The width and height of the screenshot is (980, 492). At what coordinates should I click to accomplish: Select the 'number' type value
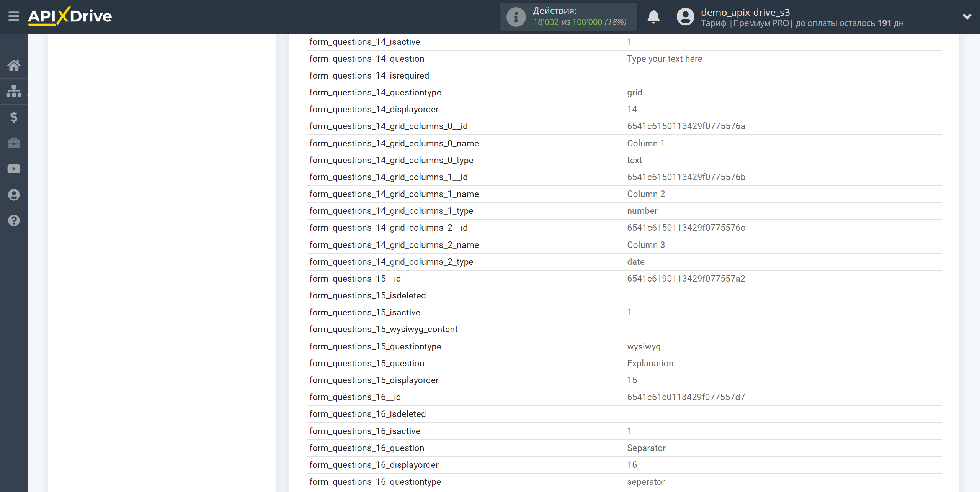[642, 211]
